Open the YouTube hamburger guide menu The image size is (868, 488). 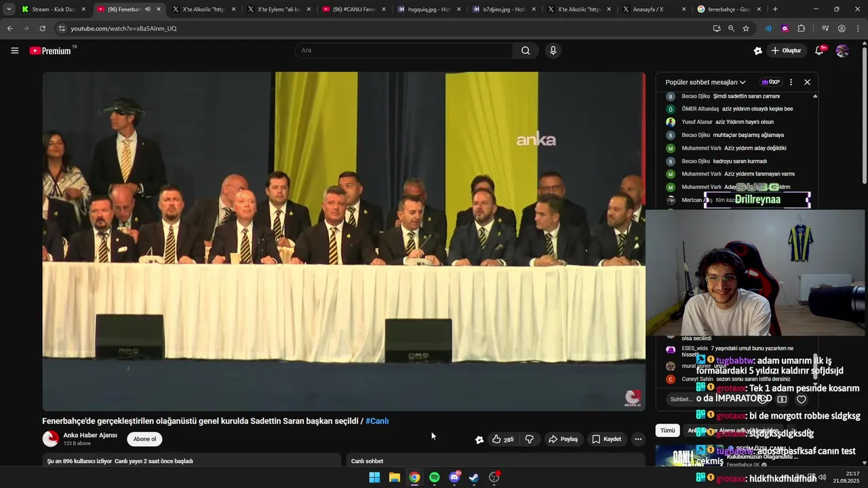(x=14, y=50)
